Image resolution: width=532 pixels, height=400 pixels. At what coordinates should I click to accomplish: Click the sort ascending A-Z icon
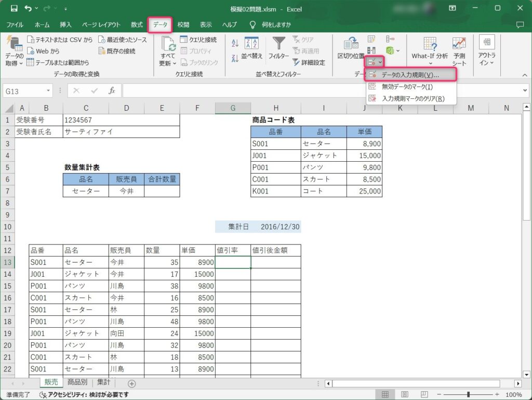click(x=235, y=43)
